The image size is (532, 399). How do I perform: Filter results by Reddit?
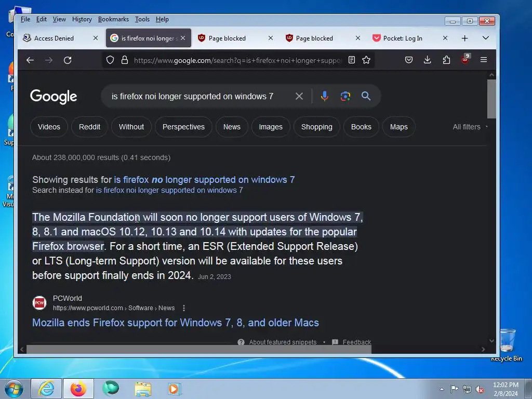click(89, 127)
